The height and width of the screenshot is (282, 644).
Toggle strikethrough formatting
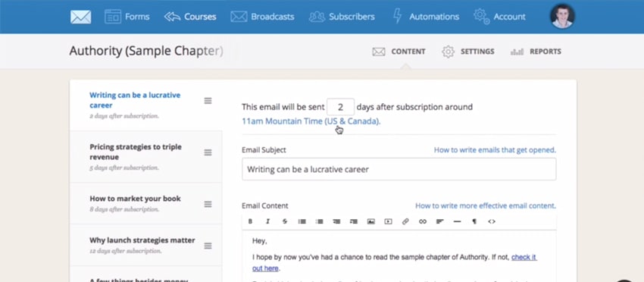[x=285, y=221]
